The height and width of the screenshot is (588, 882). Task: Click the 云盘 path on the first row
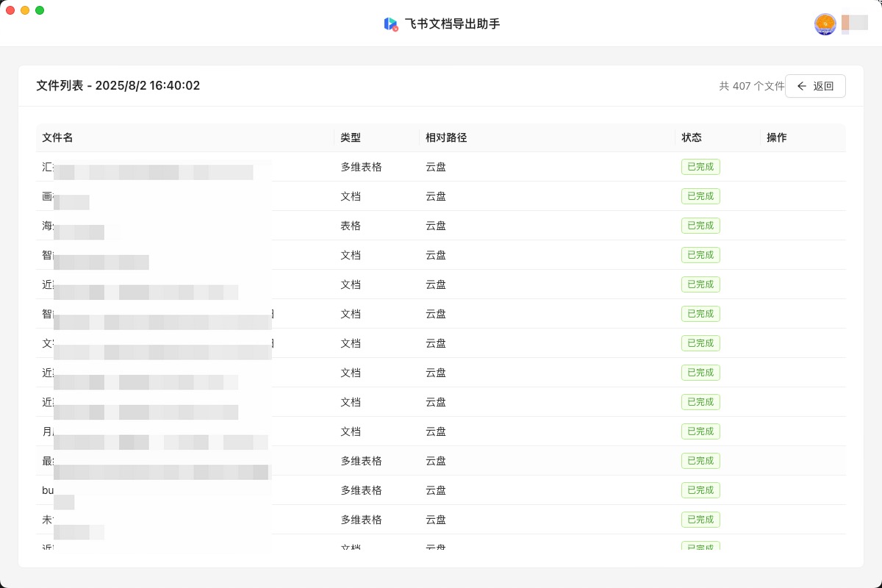pos(435,167)
